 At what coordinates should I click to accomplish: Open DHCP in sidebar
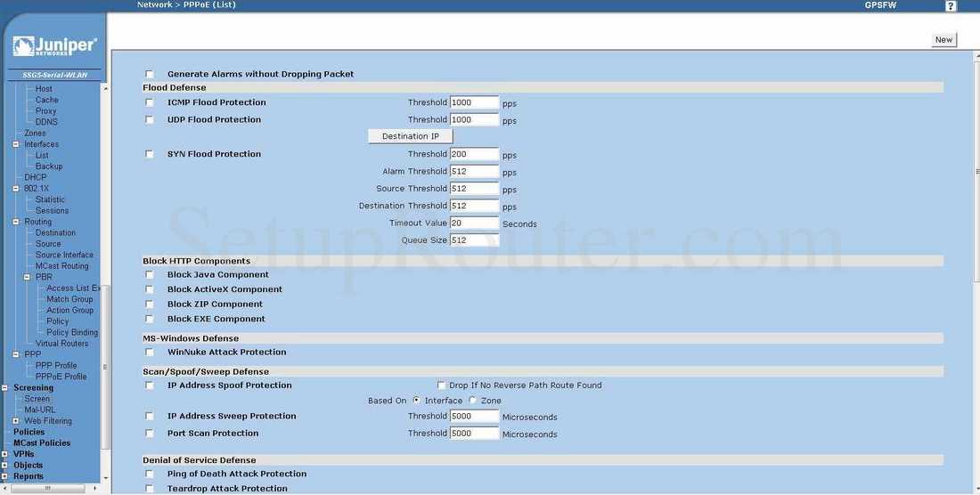[x=36, y=177]
